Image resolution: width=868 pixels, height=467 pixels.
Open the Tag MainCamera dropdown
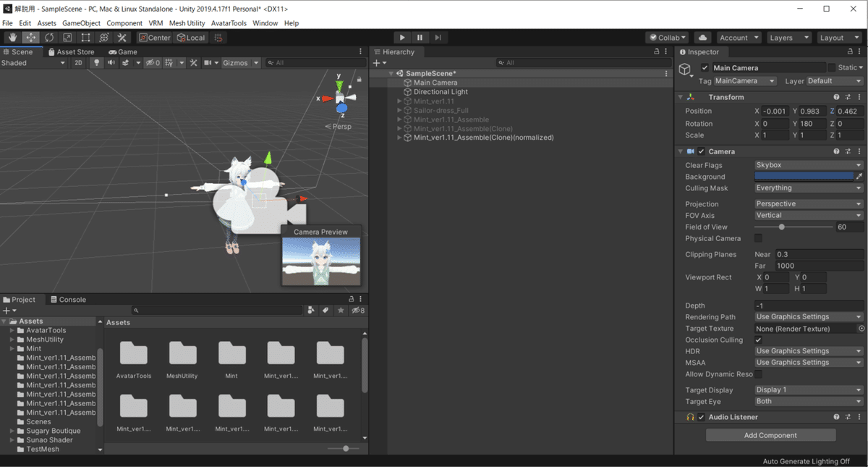coord(745,81)
